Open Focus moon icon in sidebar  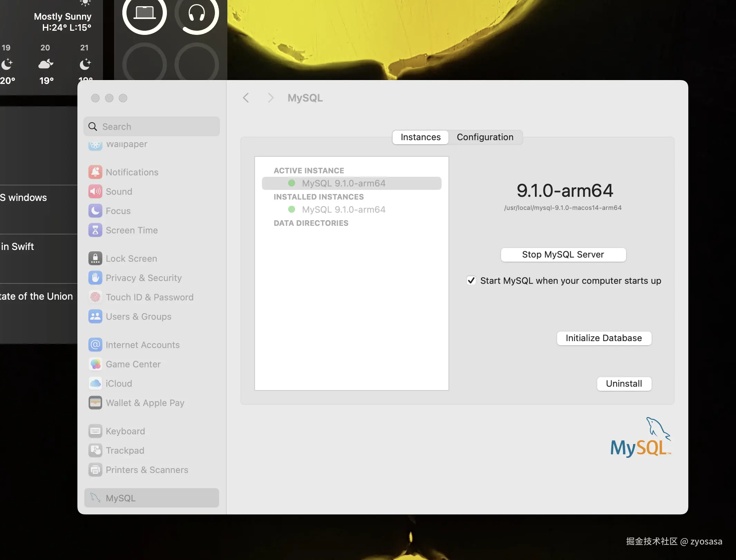[95, 211]
